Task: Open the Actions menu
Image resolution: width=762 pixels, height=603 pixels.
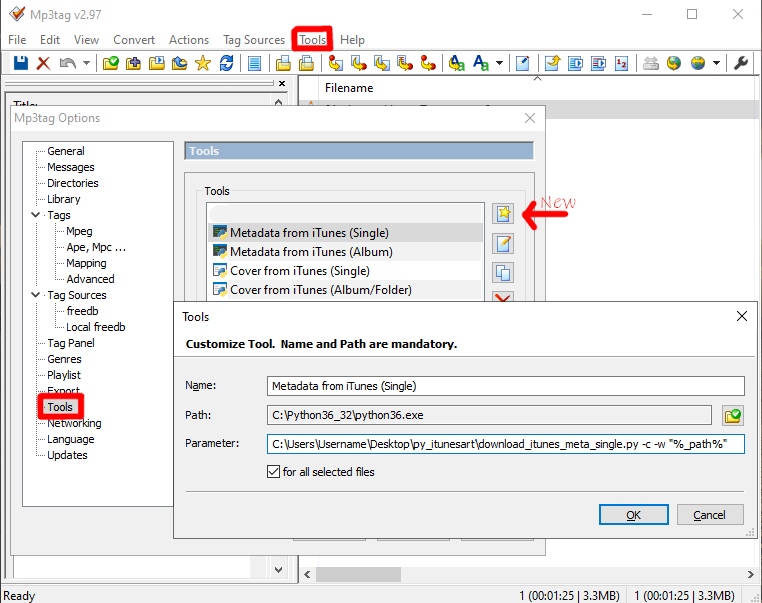Action: pyautogui.click(x=189, y=40)
